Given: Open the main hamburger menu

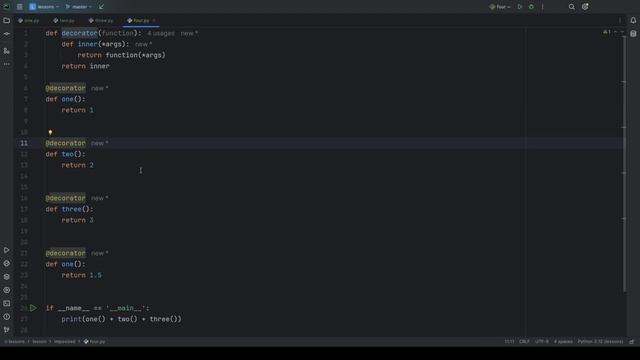Looking at the screenshot, I should (20, 7).
